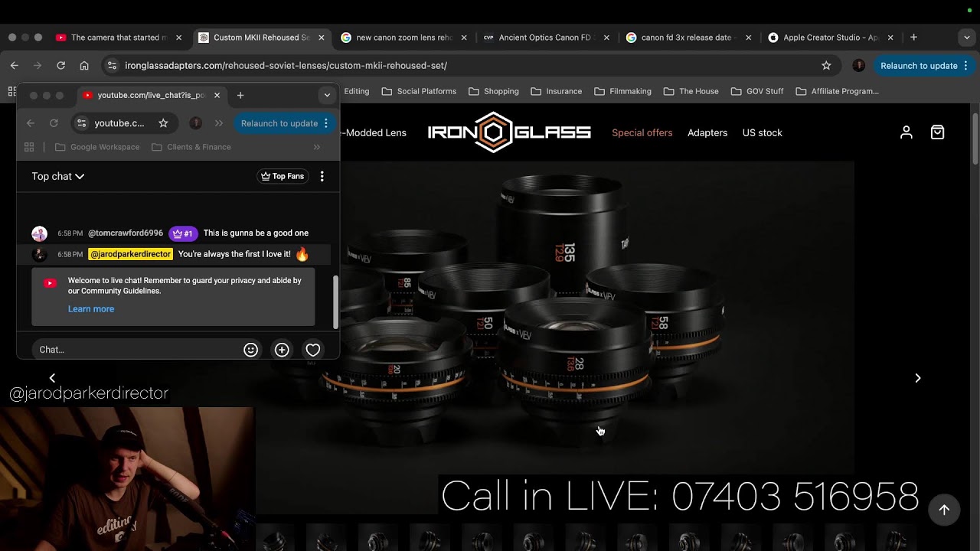
Task: Grab the Iron Glass page scrollbar thumb
Action: 975,138
